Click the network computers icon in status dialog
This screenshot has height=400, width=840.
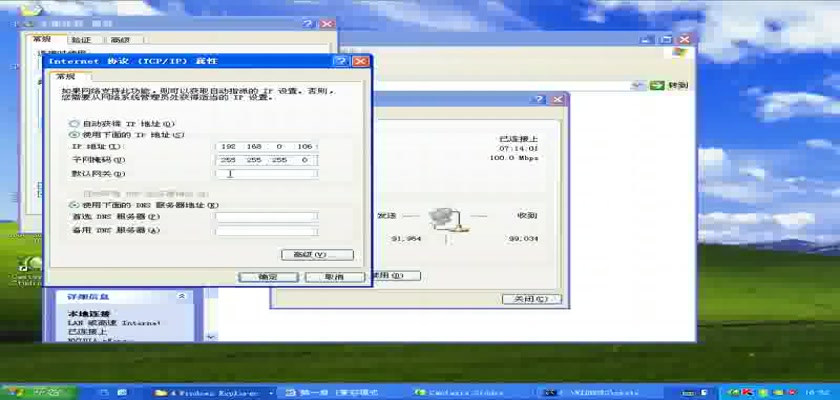(449, 220)
